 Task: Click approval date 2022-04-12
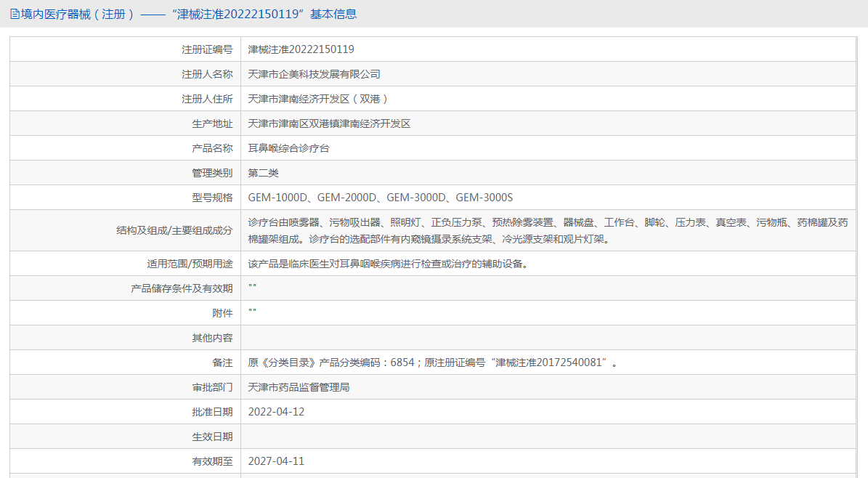(276, 412)
